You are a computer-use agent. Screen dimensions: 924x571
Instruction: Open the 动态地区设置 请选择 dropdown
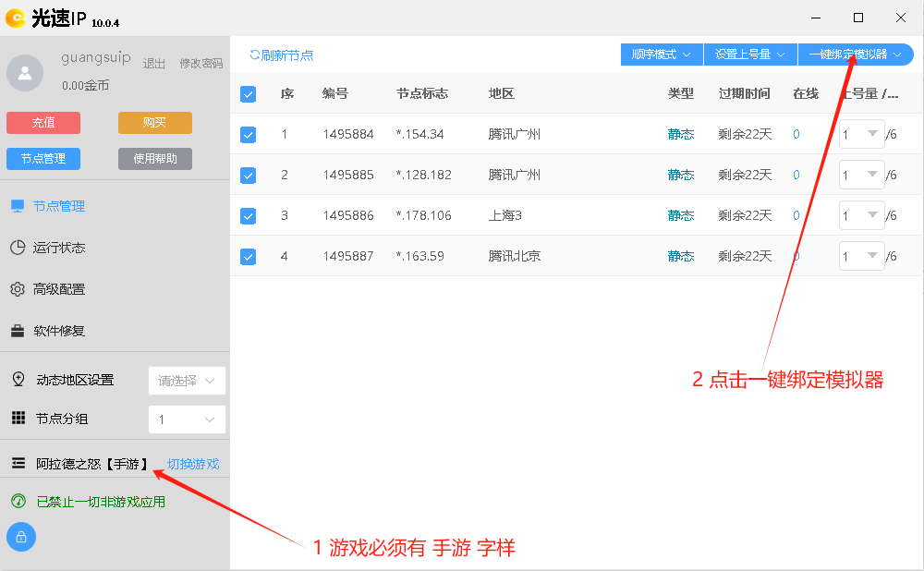tap(187, 381)
